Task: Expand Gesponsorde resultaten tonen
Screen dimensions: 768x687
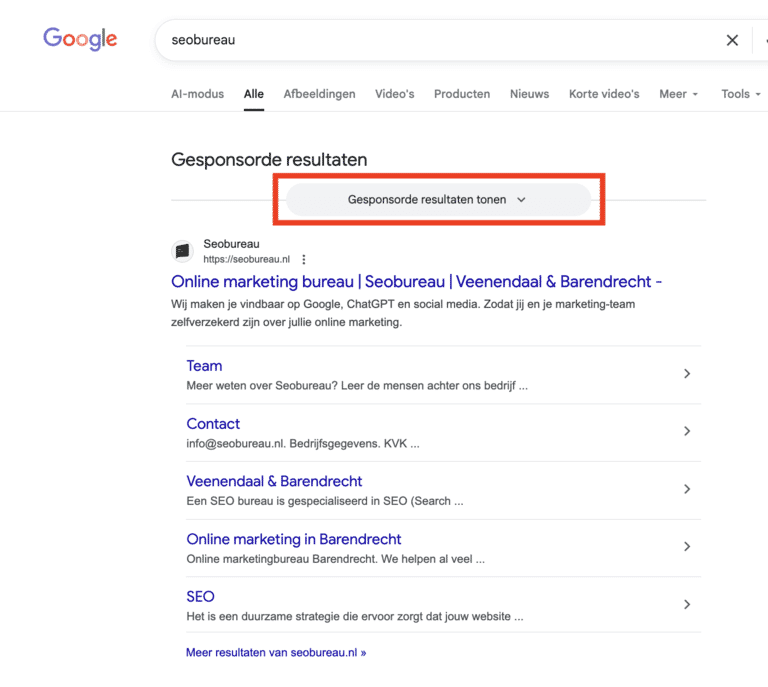Action: tap(437, 199)
